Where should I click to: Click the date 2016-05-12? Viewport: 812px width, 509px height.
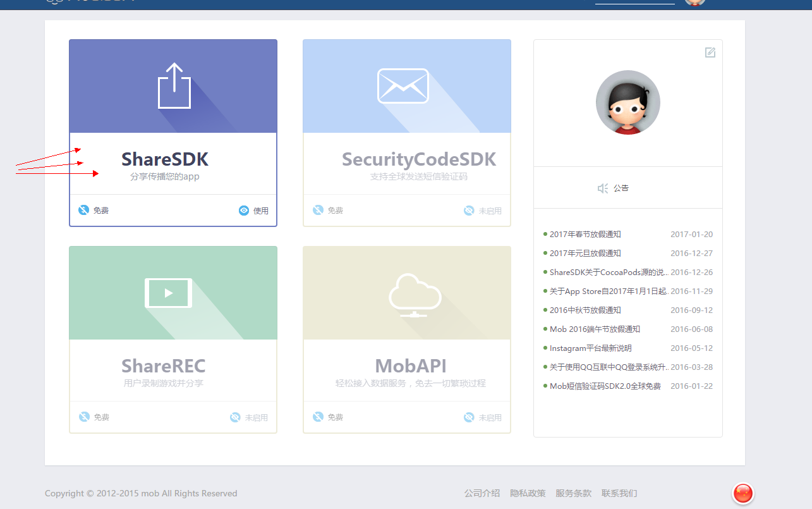pos(691,348)
